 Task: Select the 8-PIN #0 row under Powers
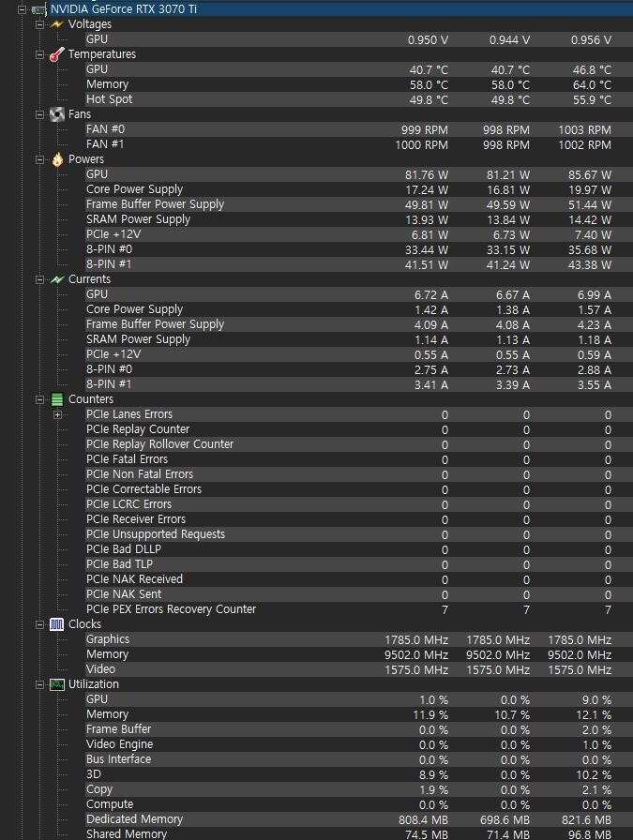(358, 249)
